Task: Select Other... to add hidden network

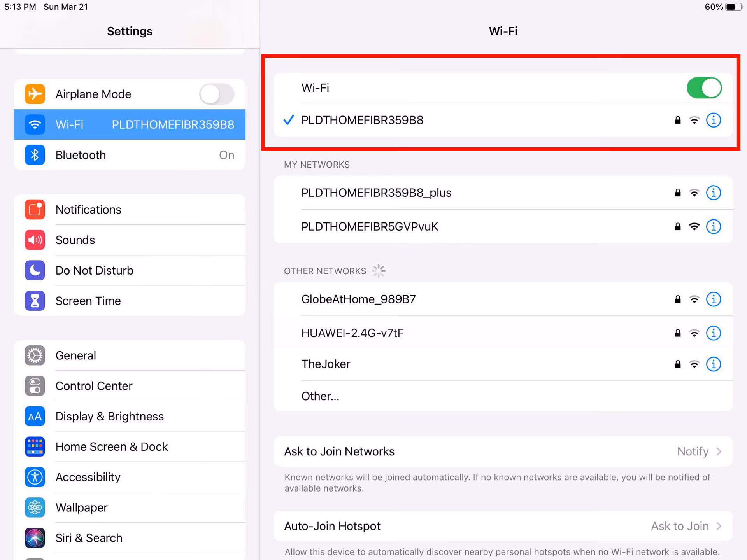Action: [x=320, y=395]
